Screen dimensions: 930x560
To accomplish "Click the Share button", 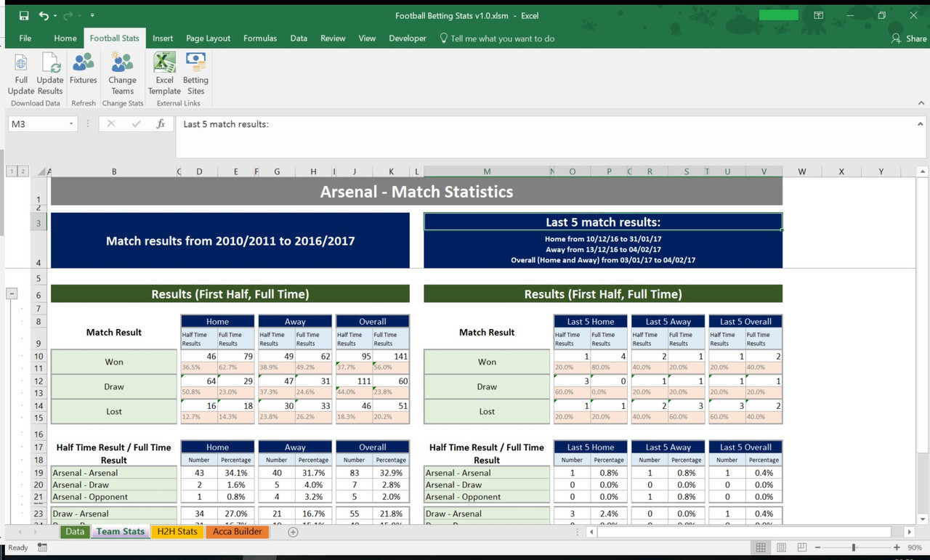I will (x=909, y=38).
